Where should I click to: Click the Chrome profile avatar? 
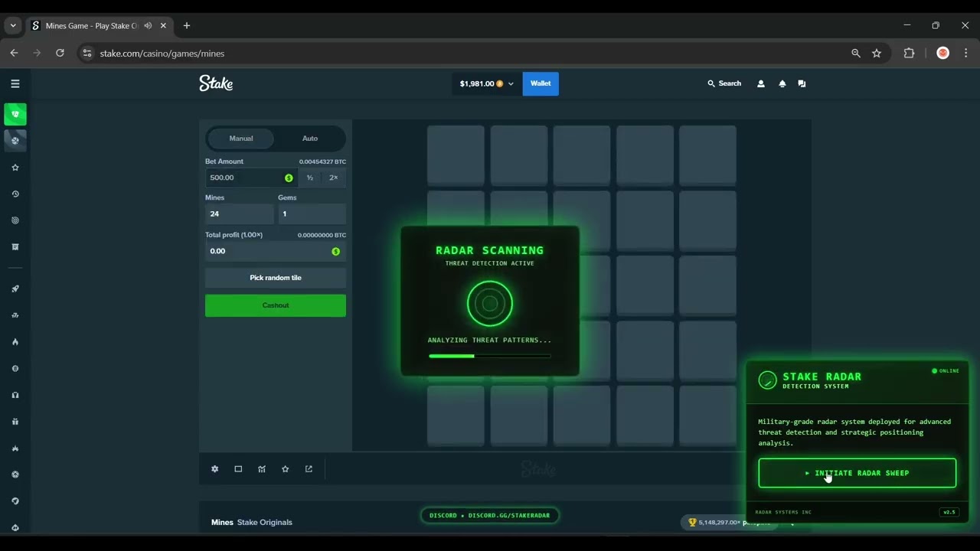click(x=943, y=54)
